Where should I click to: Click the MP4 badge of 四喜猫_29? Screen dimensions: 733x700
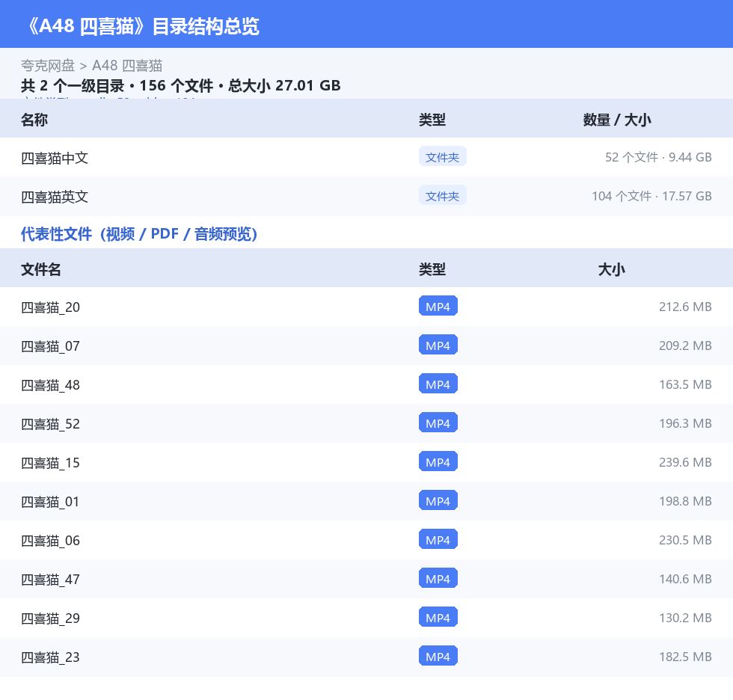point(438,617)
